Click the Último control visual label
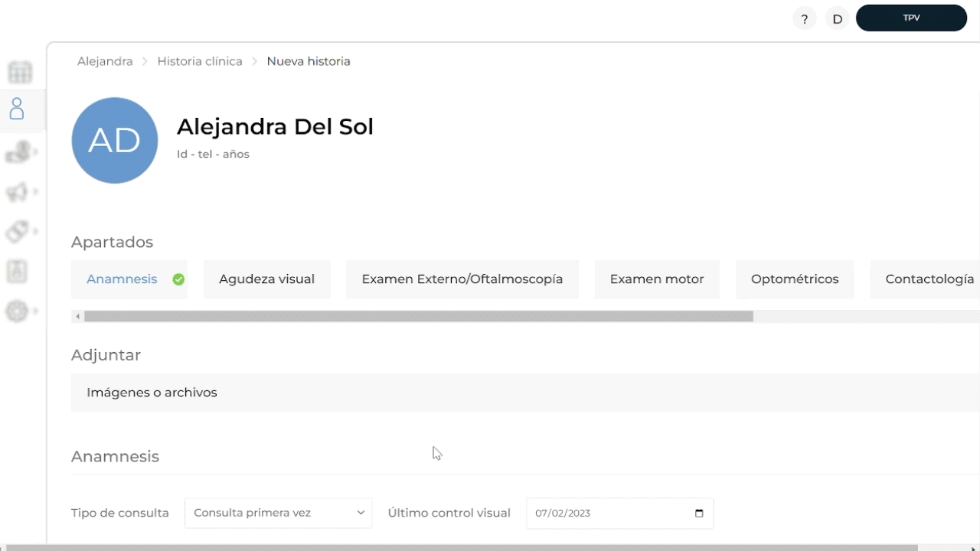This screenshot has height=551, width=980. (449, 513)
